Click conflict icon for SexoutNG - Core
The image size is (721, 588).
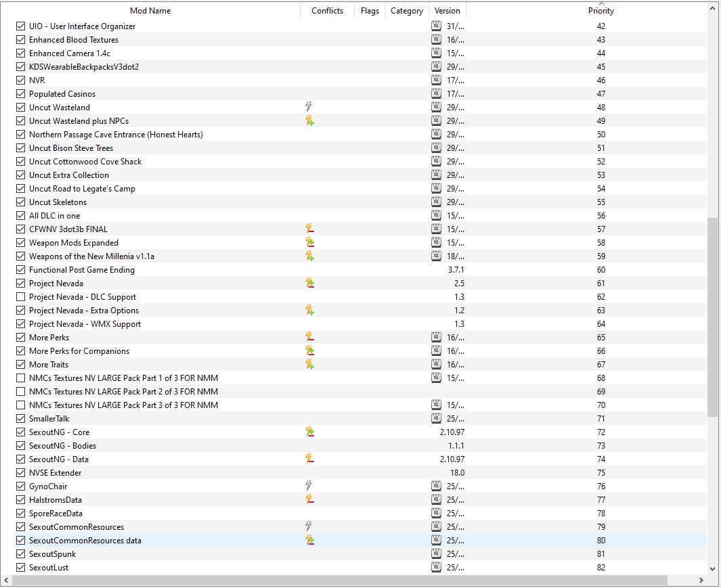[x=309, y=432]
